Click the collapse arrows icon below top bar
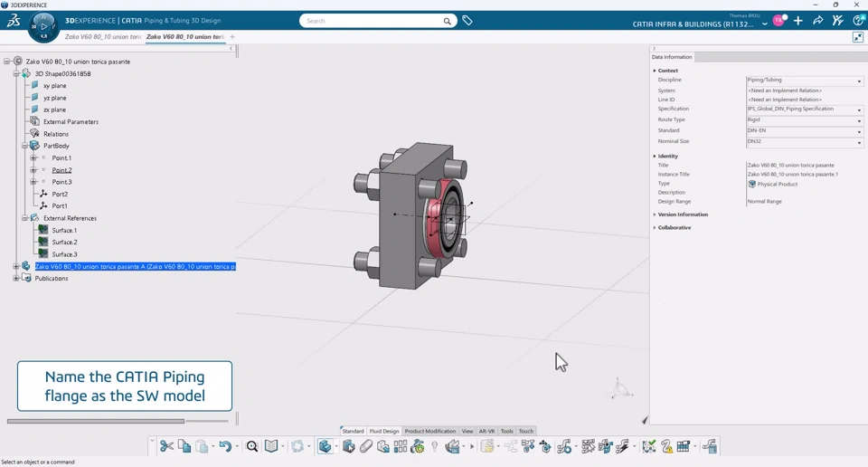Screen dimensions: 868x467 [x=857, y=37]
